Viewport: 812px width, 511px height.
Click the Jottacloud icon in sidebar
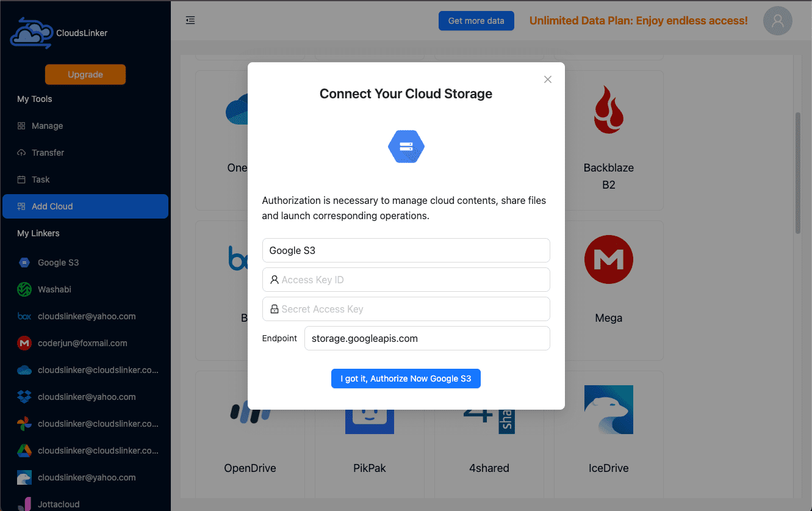pos(24,504)
